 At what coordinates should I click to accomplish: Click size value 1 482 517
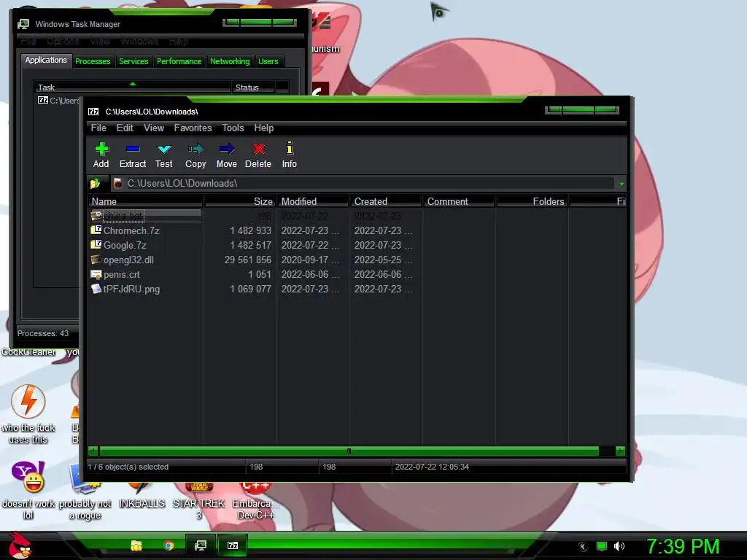click(x=251, y=245)
